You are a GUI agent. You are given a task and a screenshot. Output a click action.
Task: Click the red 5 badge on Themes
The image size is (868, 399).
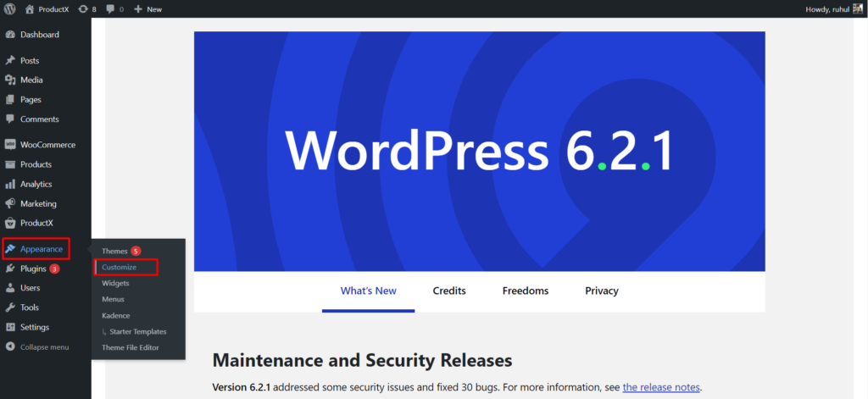(x=136, y=252)
